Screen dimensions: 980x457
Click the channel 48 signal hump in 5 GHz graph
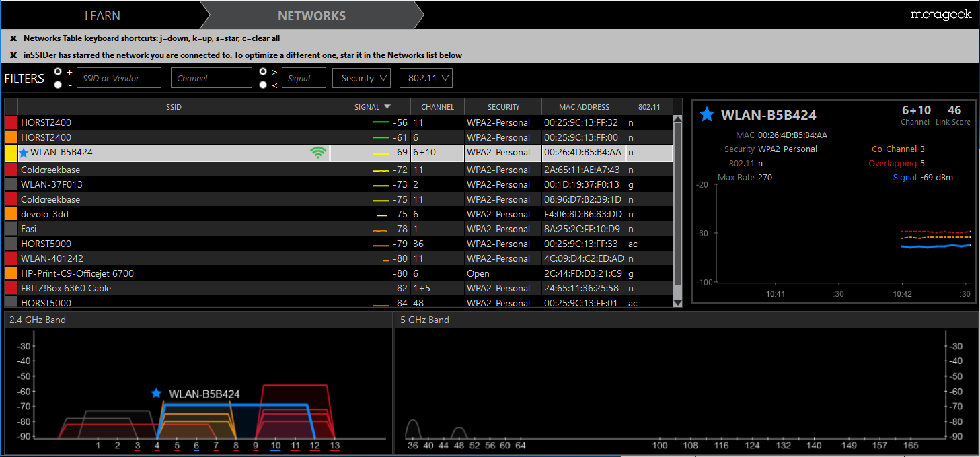(459, 433)
